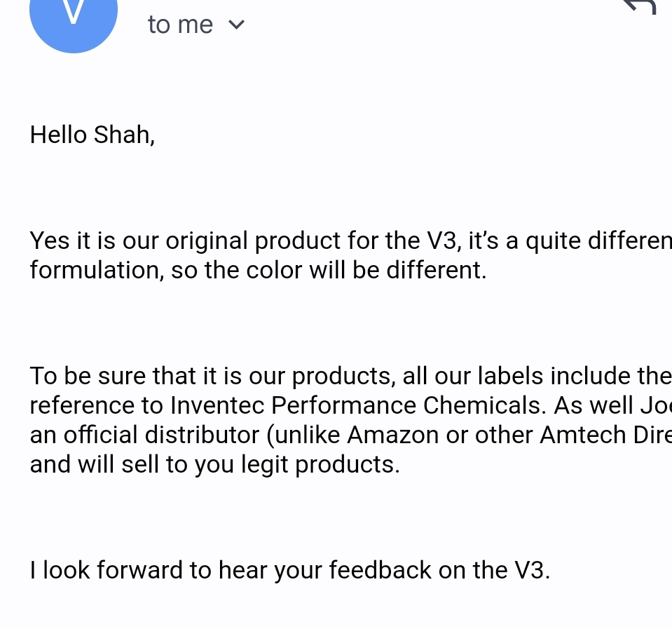Click the "Hello Shah," greeting line

pos(92,134)
